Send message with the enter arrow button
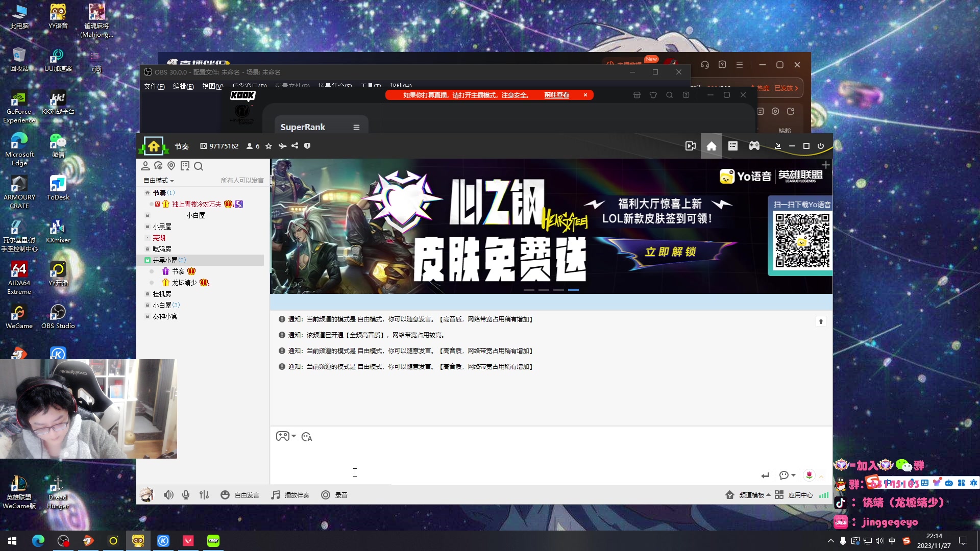The width and height of the screenshot is (980, 551). click(765, 475)
